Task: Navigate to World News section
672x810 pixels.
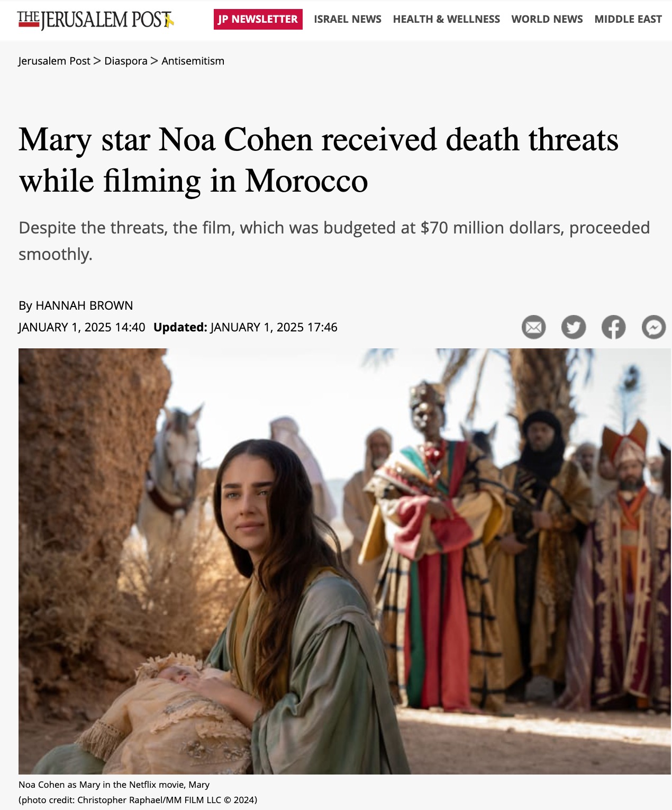Action: coord(547,19)
